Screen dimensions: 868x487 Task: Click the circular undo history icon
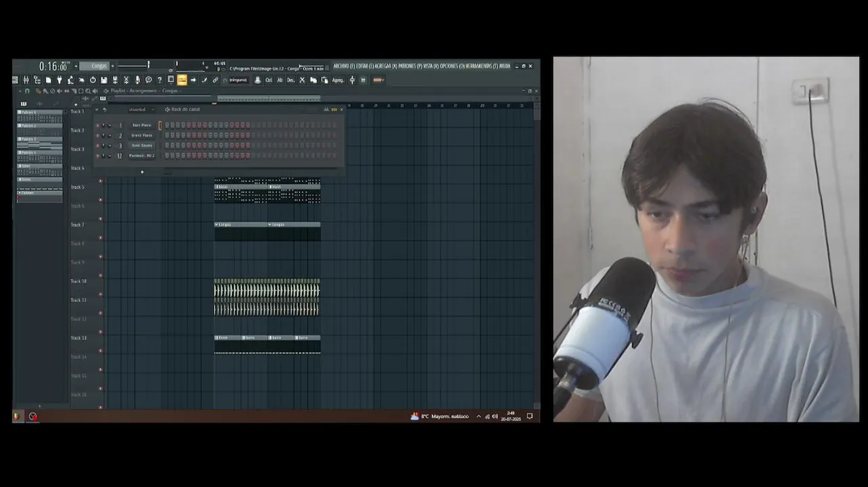93,80
